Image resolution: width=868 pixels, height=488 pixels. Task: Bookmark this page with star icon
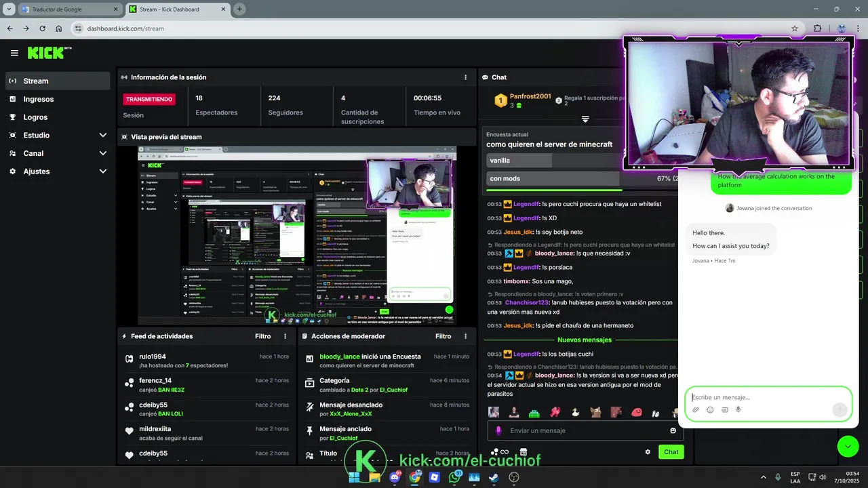coord(795,28)
